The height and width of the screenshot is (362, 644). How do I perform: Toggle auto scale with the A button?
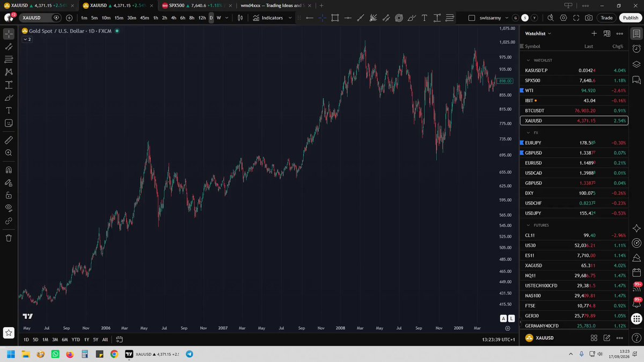click(x=503, y=318)
